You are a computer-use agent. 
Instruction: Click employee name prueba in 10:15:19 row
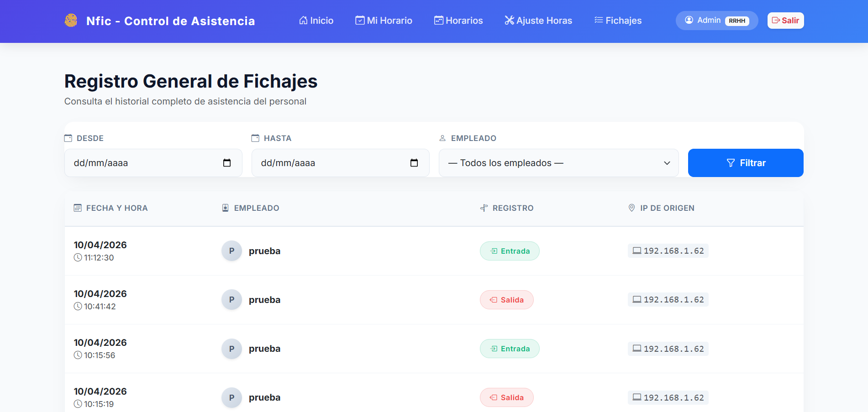click(264, 397)
